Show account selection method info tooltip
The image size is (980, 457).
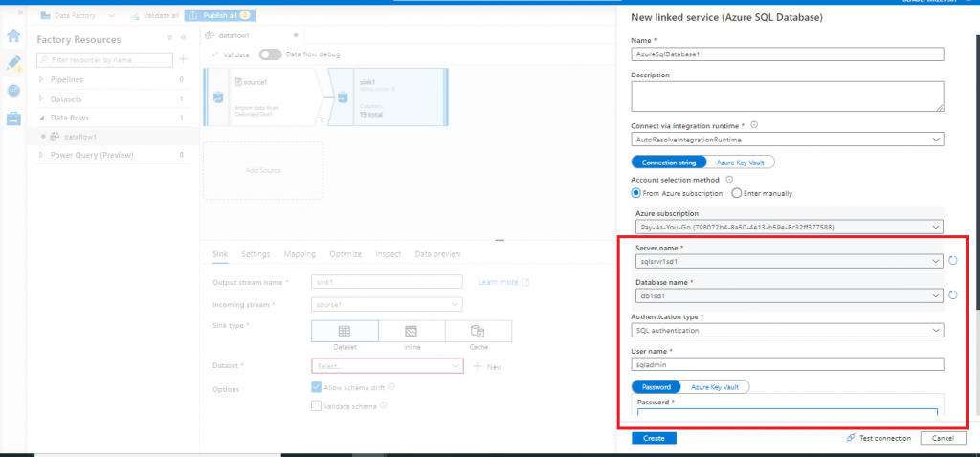(729, 179)
